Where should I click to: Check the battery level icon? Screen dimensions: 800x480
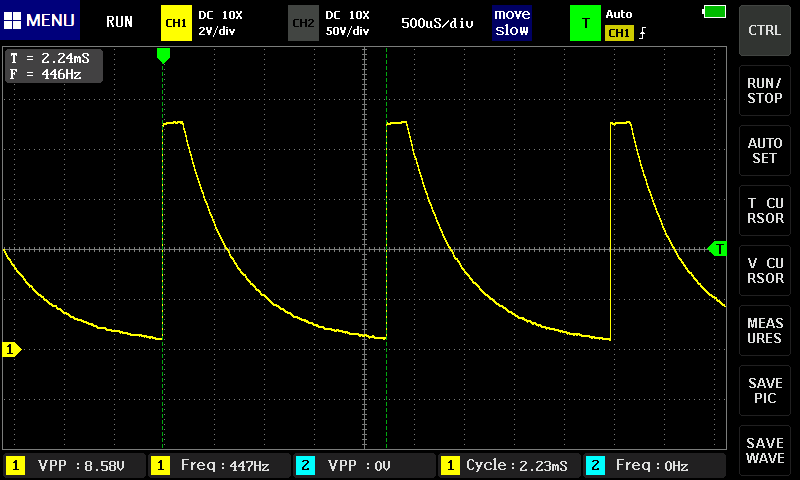714,11
